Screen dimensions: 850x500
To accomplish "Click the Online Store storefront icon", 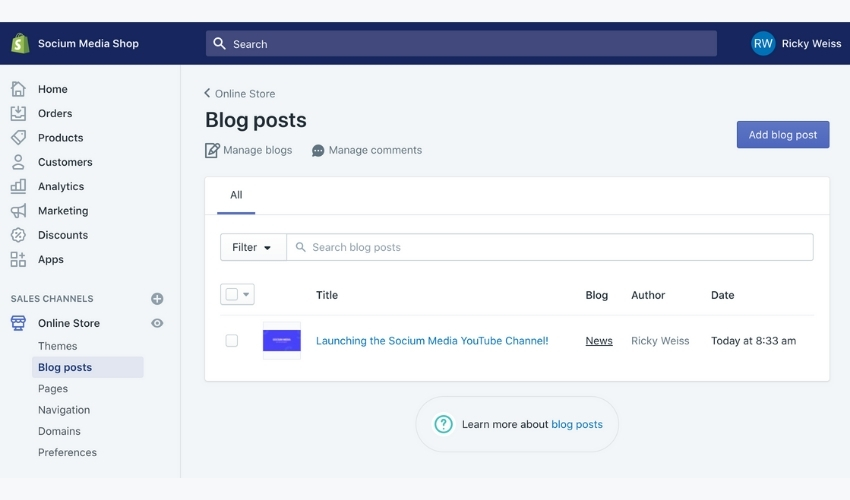I will [x=18, y=323].
